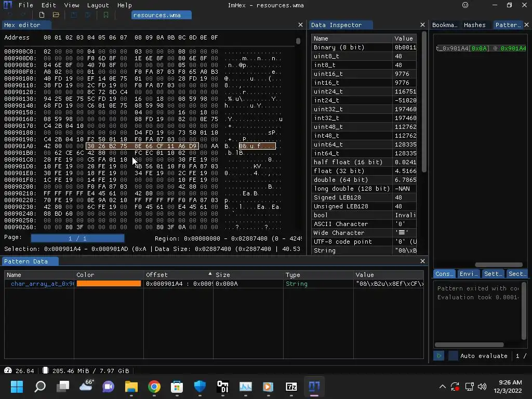Sort pattern data by Value column
The image size is (532, 399).
point(389,274)
